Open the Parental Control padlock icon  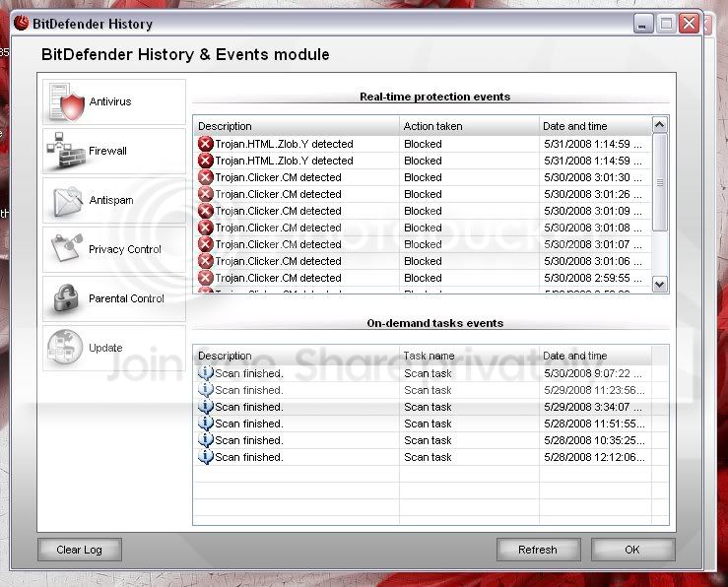(66, 297)
